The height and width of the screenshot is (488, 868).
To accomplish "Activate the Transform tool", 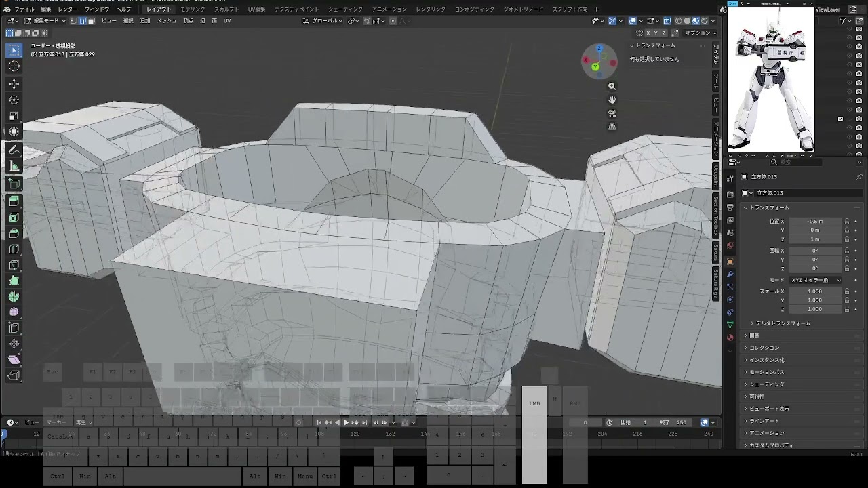I will (14, 132).
